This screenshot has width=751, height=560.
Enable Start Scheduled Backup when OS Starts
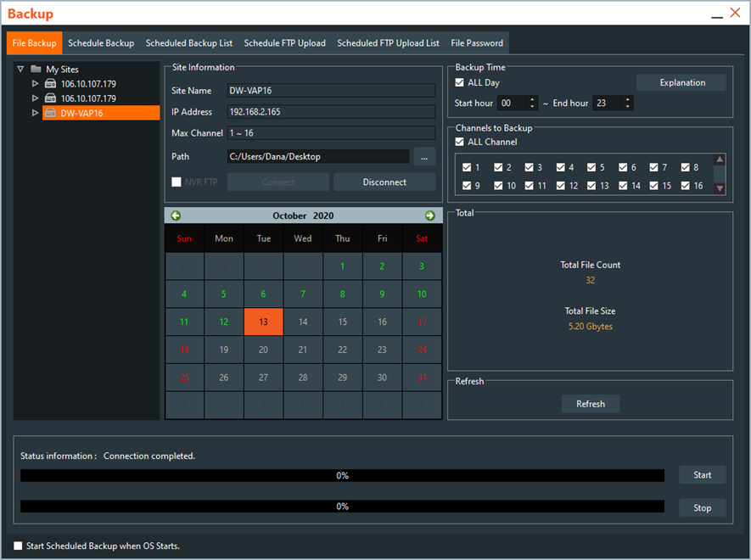19,546
